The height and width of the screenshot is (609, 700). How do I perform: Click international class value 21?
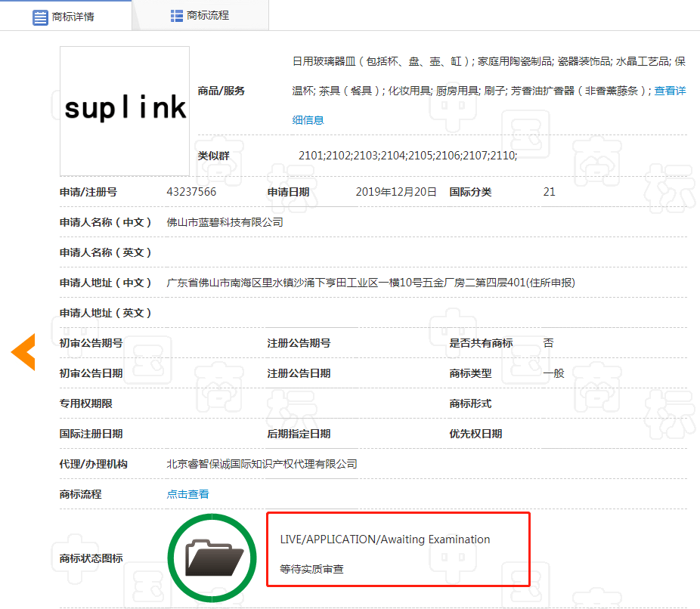pyautogui.click(x=549, y=192)
